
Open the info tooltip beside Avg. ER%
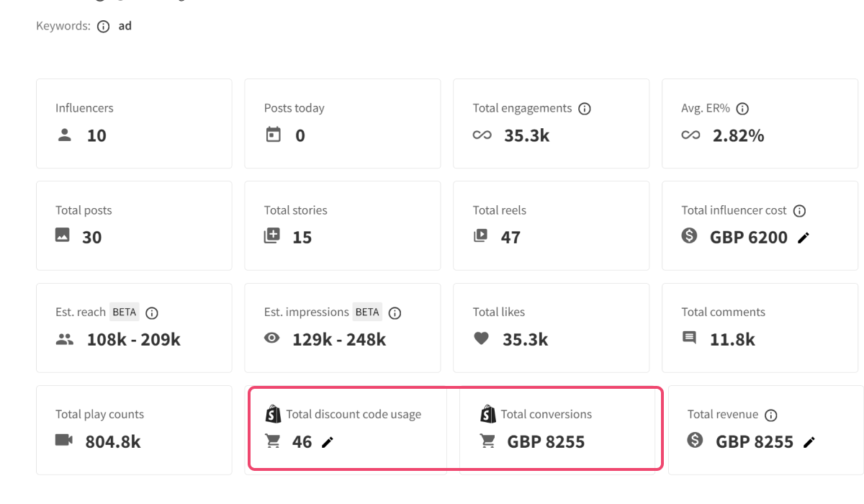742,108
